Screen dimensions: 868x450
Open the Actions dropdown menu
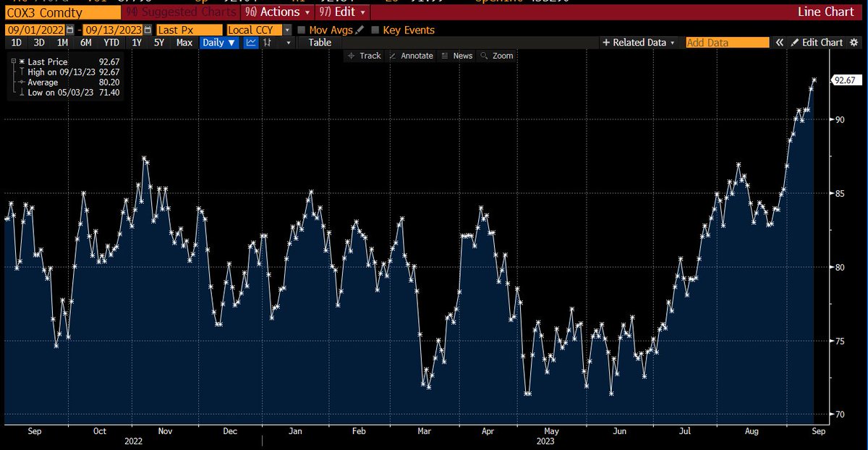click(x=278, y=12)
